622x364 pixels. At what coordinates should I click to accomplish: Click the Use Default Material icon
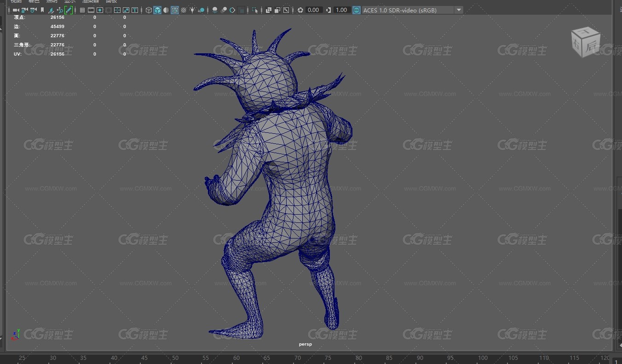click(x=166, y=10)
